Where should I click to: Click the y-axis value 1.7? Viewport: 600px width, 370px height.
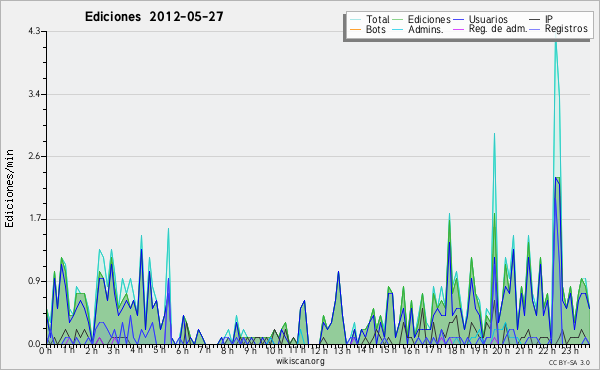(34, 219)
